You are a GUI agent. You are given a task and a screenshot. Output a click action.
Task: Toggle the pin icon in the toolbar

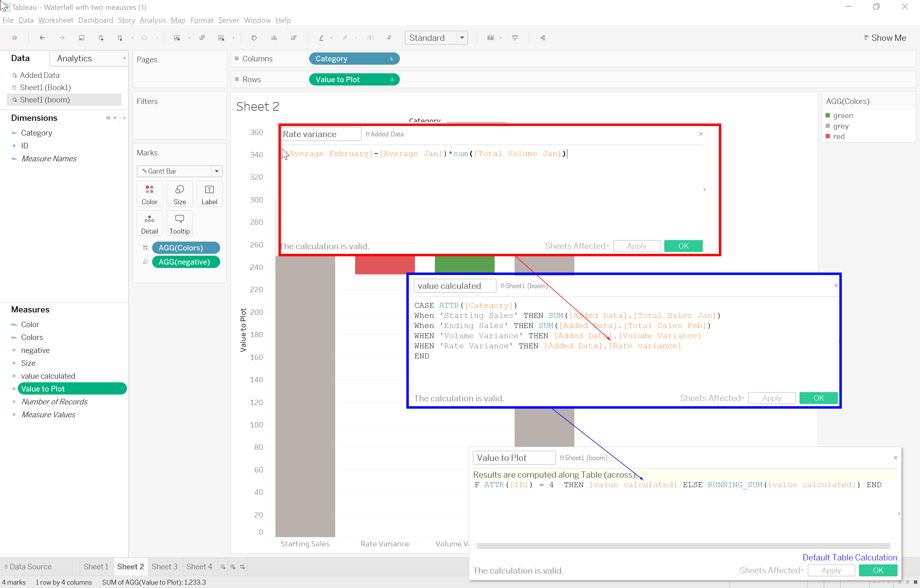point(389,37)
